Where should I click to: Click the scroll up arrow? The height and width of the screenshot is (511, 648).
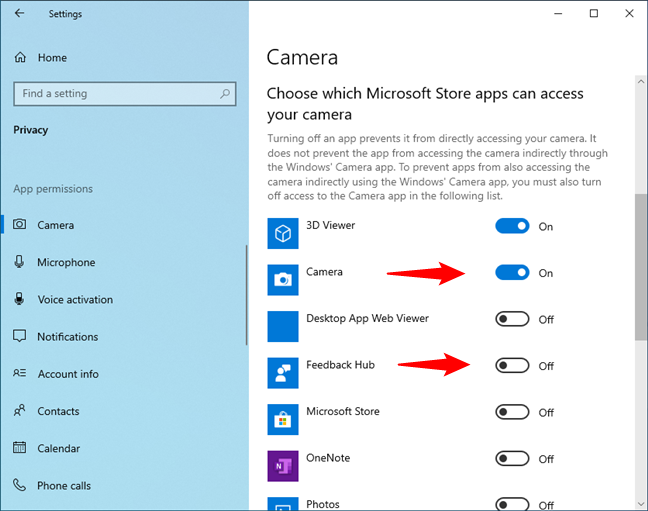[x=641, y=81]
